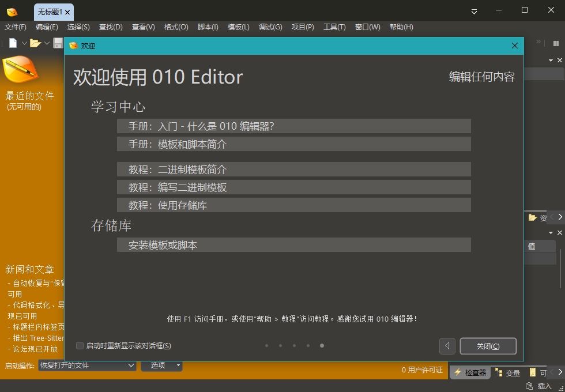Open the 格式(O) menu
Viewport: 565px width, 392px height.
pyautogui.click(x=176, y=27)
